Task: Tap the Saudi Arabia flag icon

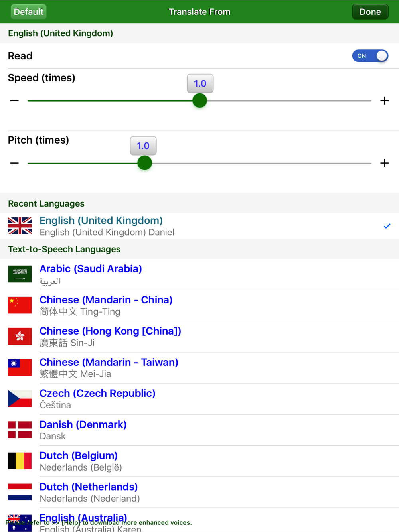Action: (20, 274)
